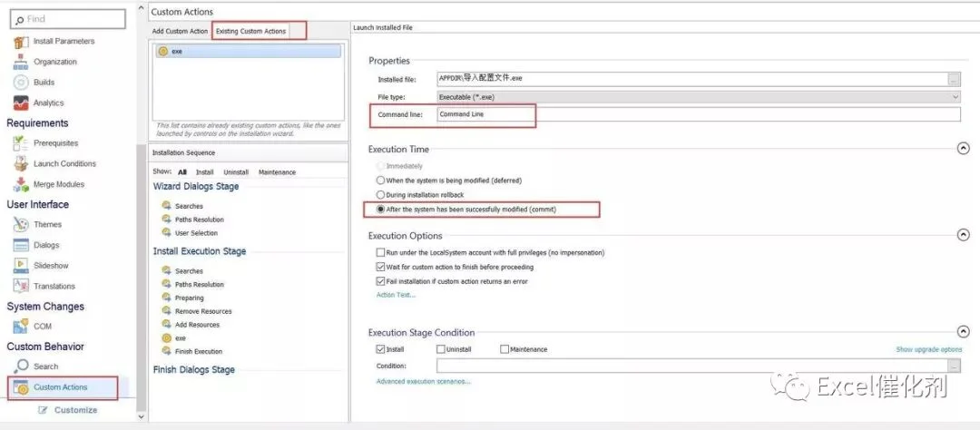
Task: Click the Installed file path field
Action: point(691,79)
